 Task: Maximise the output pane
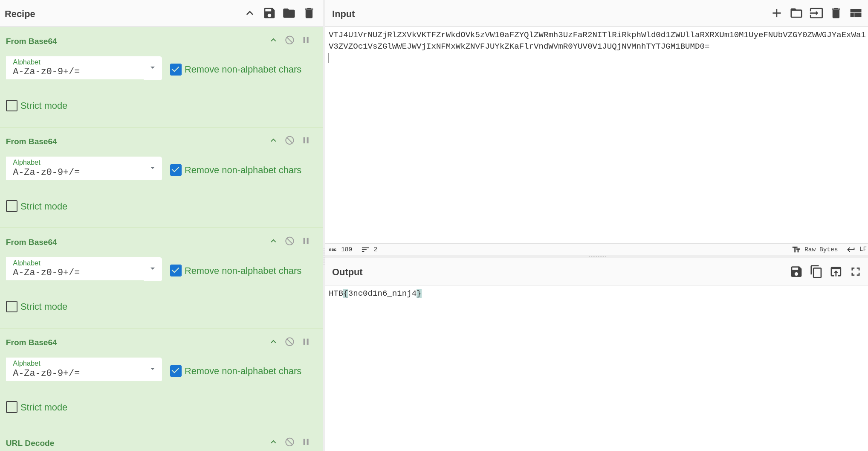click(855, 272)
